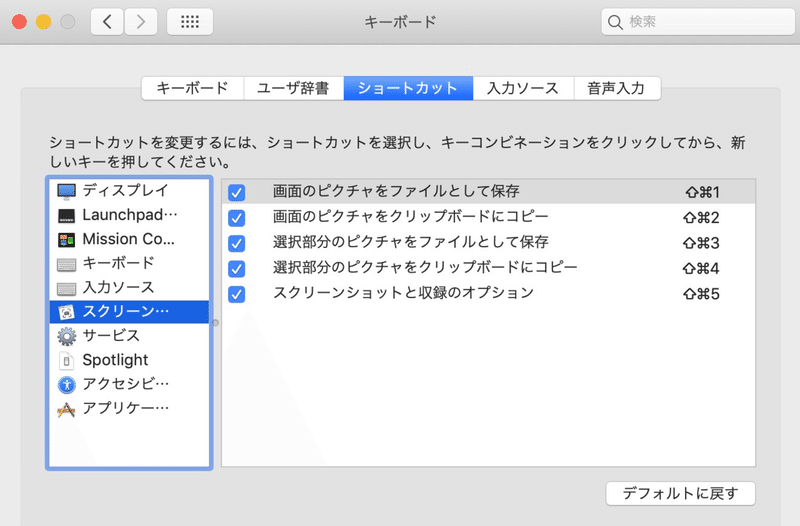Open the 入力ソース tab
The width and height of the screenshot is (800, 526).
click(523, 88)
